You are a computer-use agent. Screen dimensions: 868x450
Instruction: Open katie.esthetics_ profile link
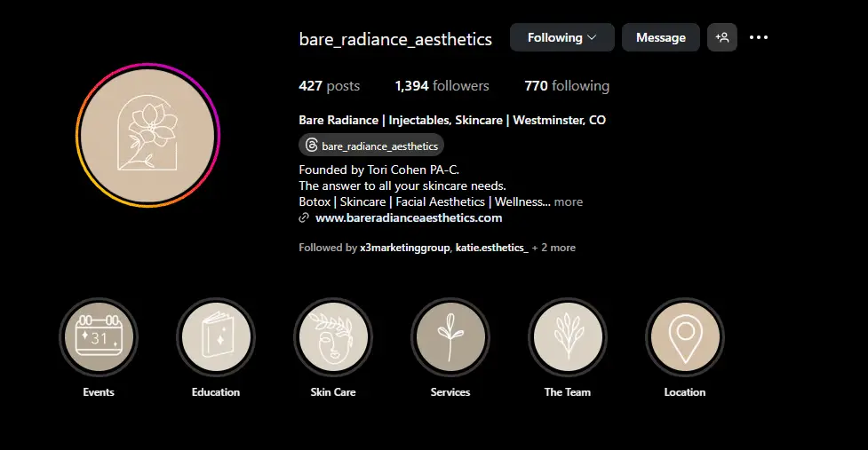click(x=491, y=248)
